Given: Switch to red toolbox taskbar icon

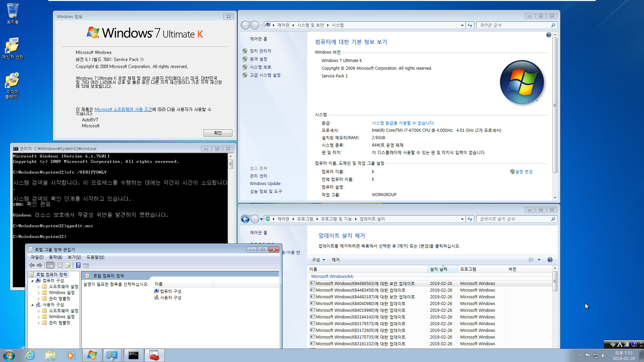Looking at the screenshot, I should coord(154,355).
